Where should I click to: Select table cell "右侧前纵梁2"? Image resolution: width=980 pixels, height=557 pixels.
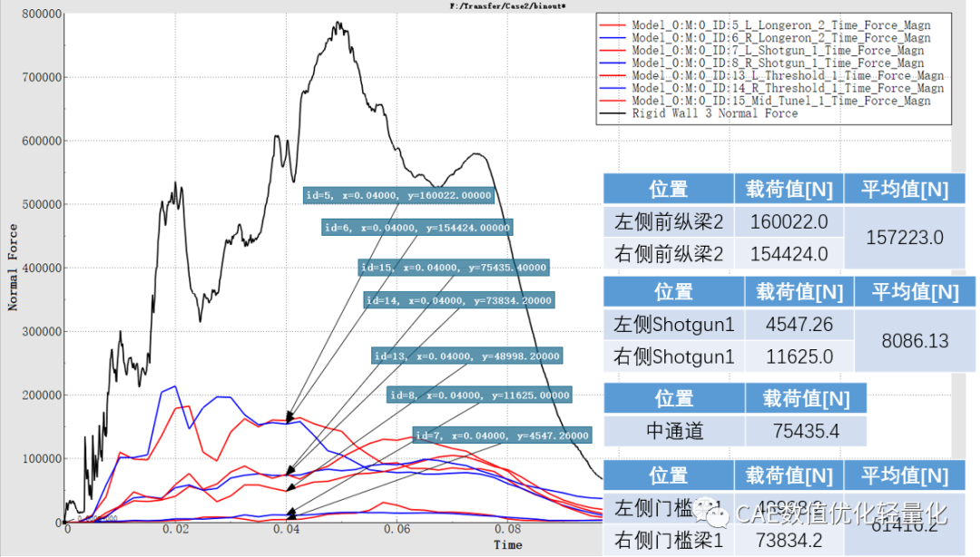pos(669,254)
